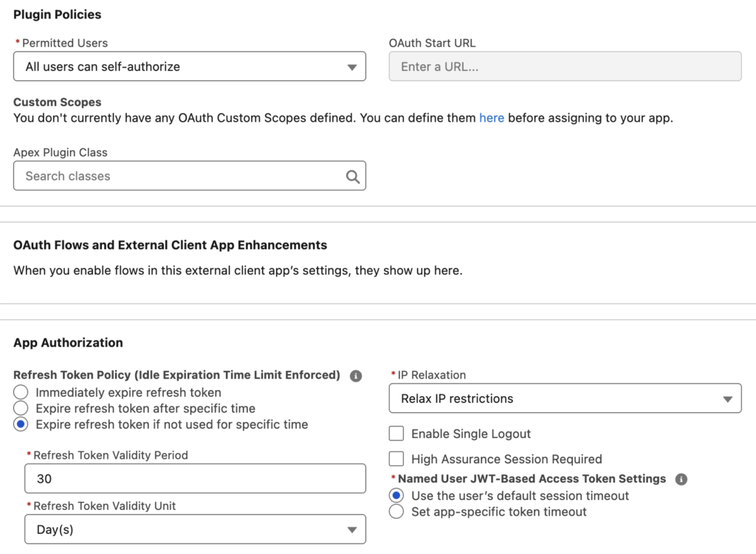Check High Assurance Session Required
The height and width of the screenshot is (554, 756).
[396, 459]
